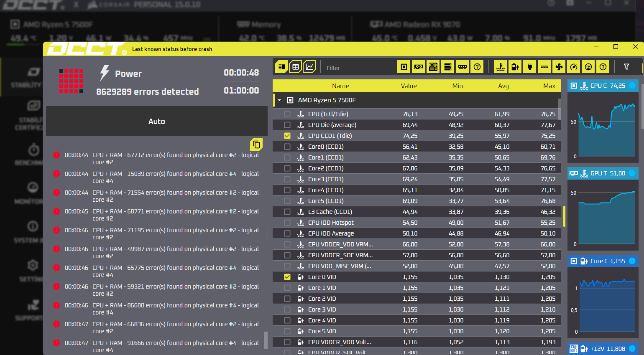Toggle GPU sensors filter icon

tap(418, 67)
